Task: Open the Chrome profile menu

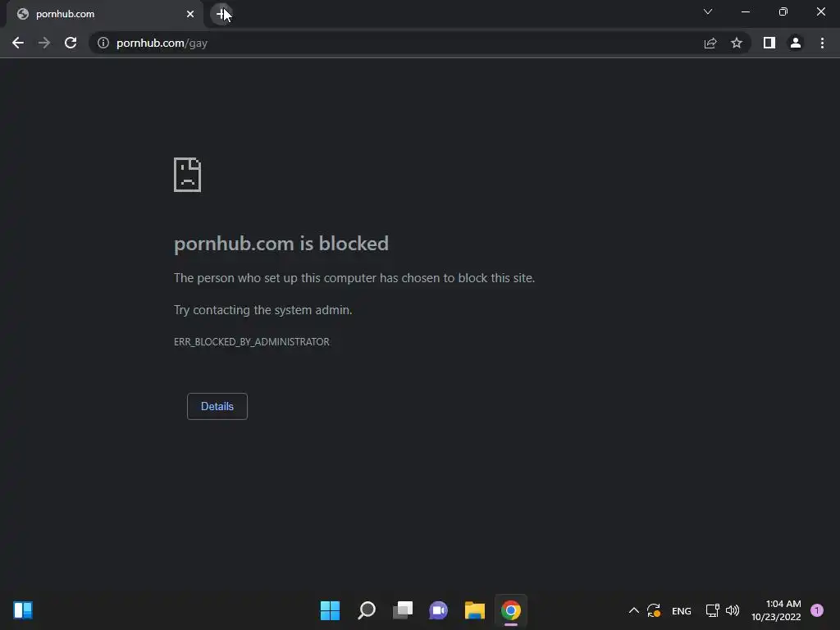Action: pyautogui.click(x=796, y=43)
